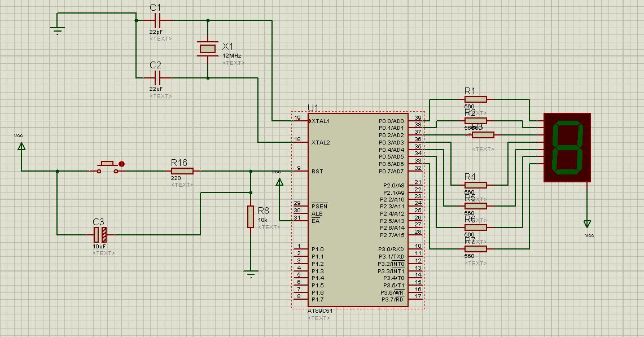Click the green seven-segment display
Screen dimensions: 644x337
[x=567, y=147]
